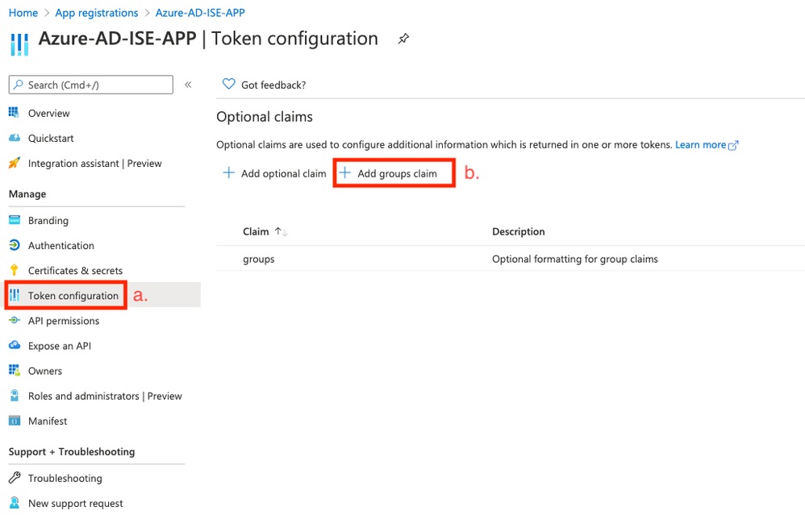Open API permissions page
This screenshot has height=532, width=805.
click(63, 321)
